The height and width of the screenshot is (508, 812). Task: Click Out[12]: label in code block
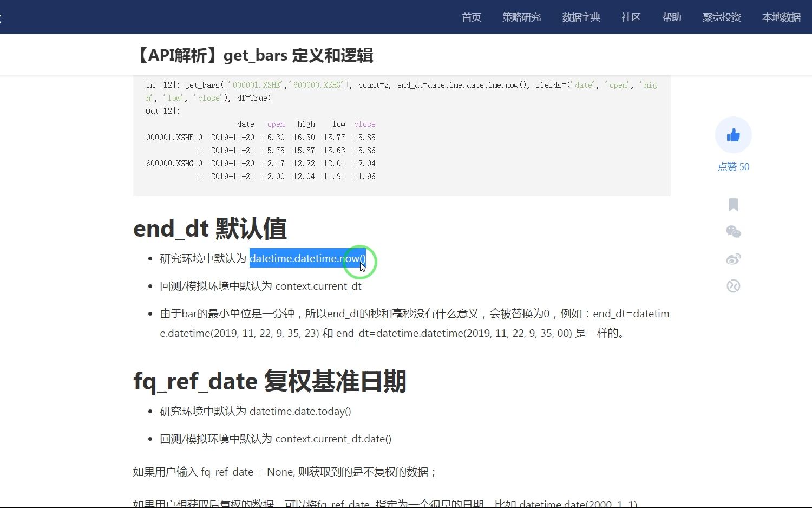click(x=163, y=111)
